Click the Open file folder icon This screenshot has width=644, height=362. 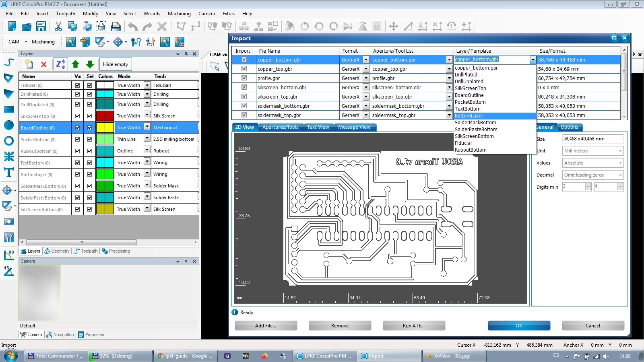(x=27, y=27)
